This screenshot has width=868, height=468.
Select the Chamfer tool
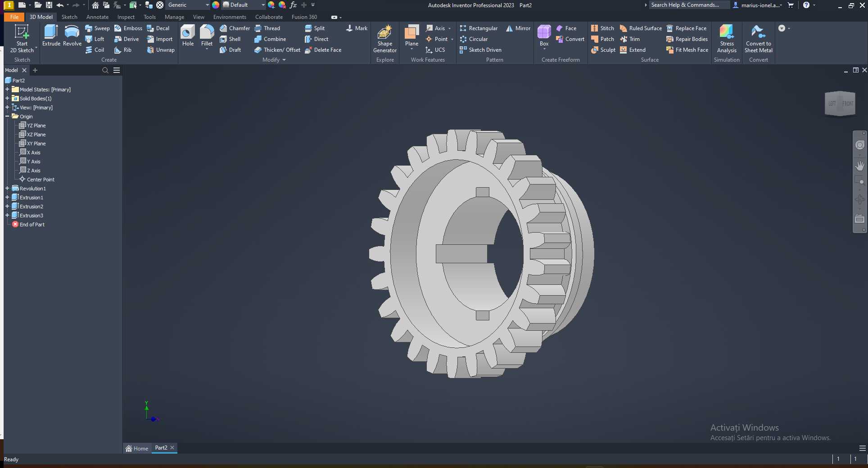pyautogui.click(x=235, y=28)
